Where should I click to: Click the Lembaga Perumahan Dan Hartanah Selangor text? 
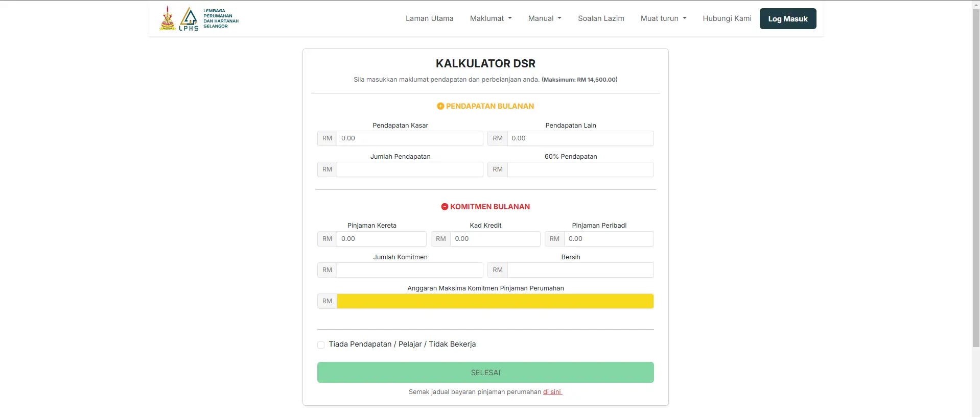(221, 18)
